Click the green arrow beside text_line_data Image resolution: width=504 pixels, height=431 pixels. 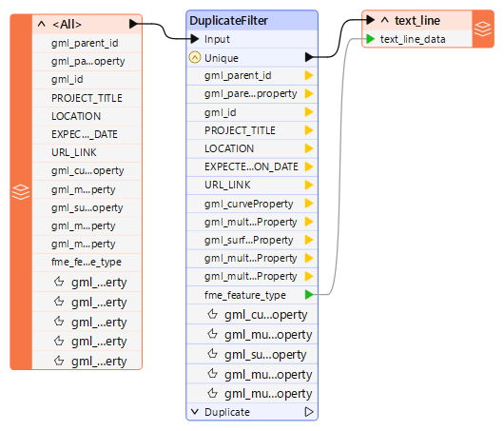[x=370, y=39]
